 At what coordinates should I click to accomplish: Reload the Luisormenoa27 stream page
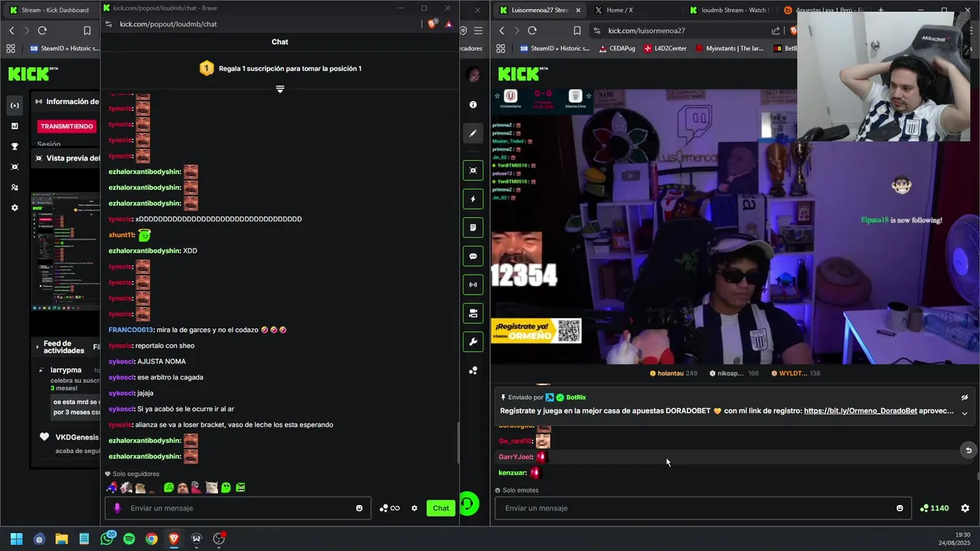pyautogui.click(x=532, y=31)
